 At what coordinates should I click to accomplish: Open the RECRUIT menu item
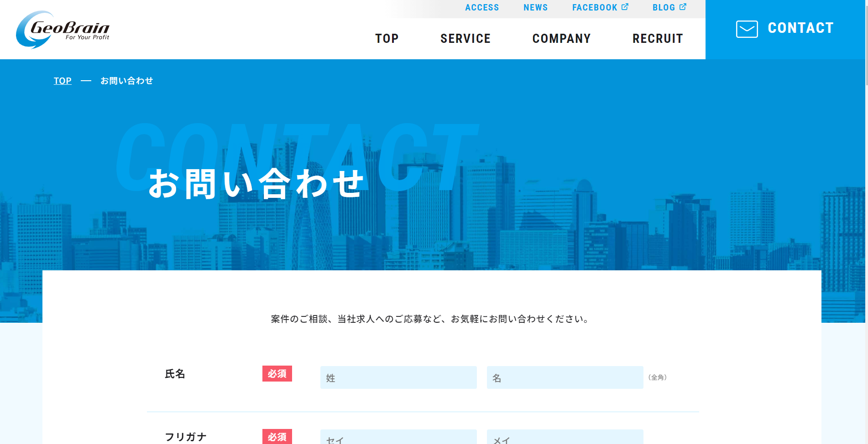click(x=657, y=39)
